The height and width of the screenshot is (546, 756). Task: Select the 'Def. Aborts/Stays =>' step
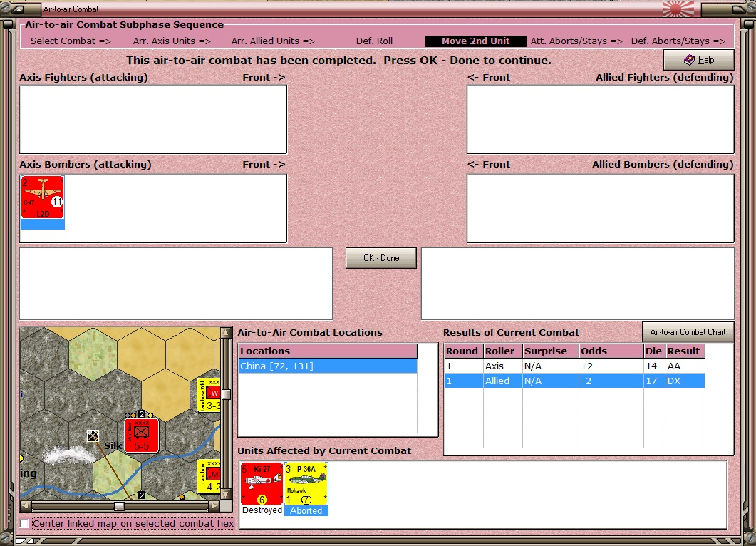coord(678,41)
